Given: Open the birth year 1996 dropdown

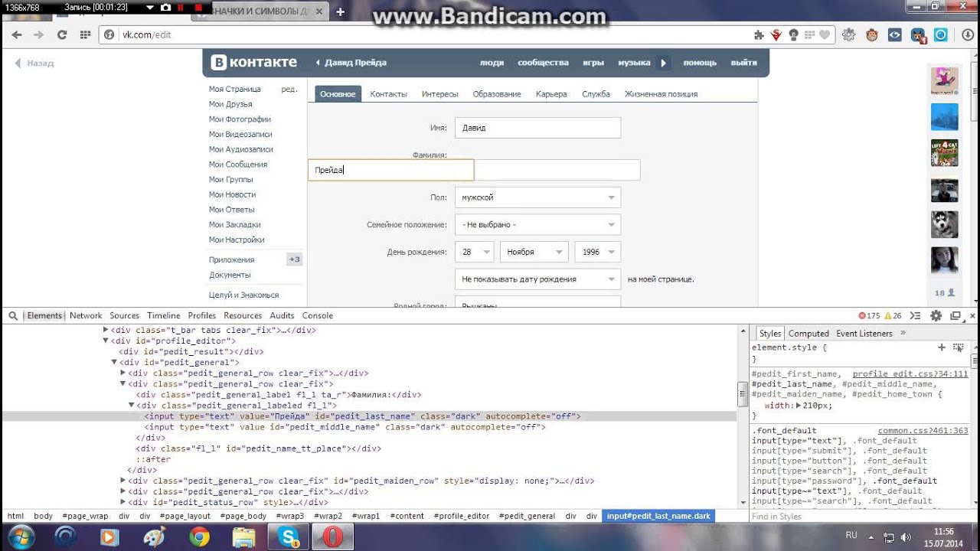Looking at the screenshot, I should click(x=598, y=252).
